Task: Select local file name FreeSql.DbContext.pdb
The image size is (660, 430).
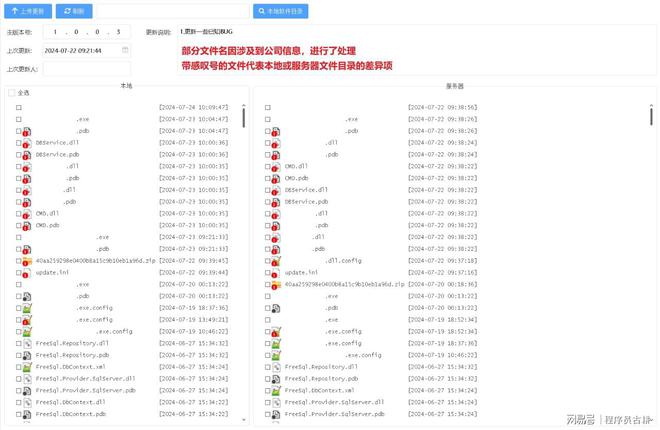Action: point(71,414)
